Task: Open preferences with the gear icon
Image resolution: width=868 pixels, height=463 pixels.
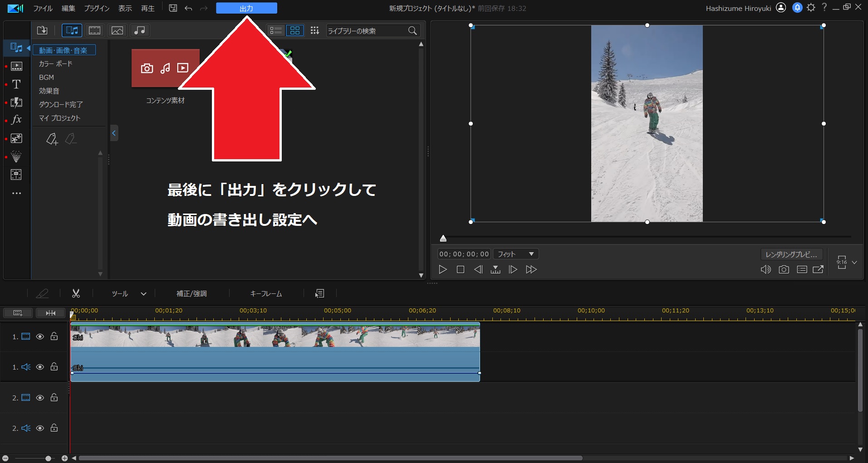Action: click(811, 8)
